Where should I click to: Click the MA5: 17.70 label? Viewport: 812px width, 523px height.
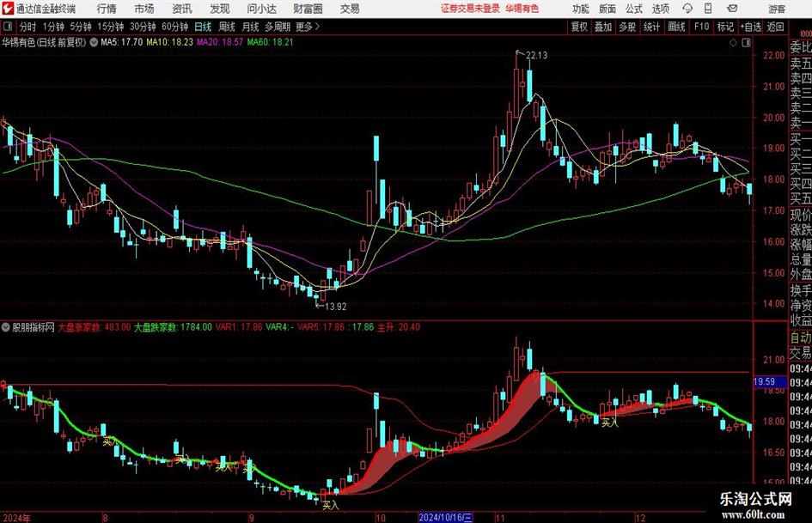pyautogui.click(x=121, y=42)
